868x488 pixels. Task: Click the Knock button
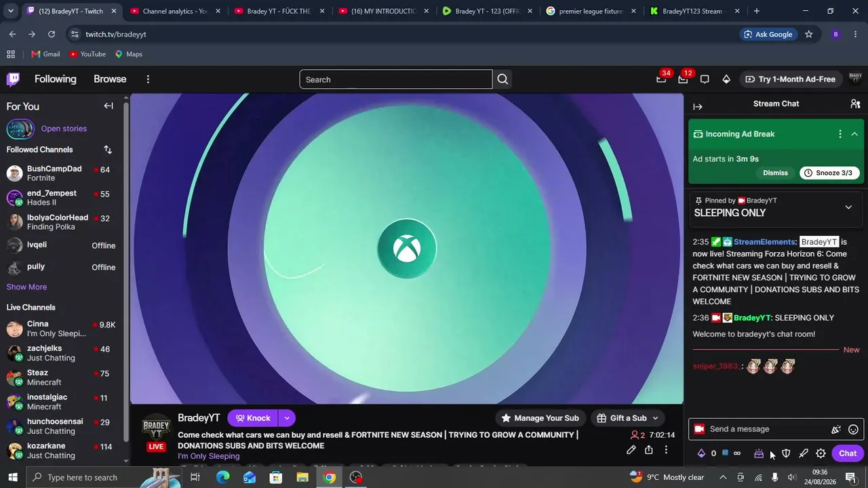253,418
